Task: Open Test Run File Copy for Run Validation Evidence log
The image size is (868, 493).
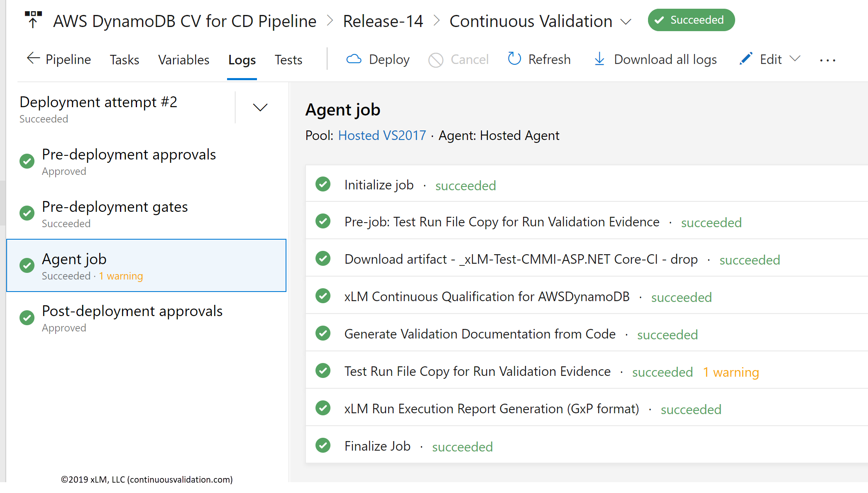Action: tap(587, 370)
